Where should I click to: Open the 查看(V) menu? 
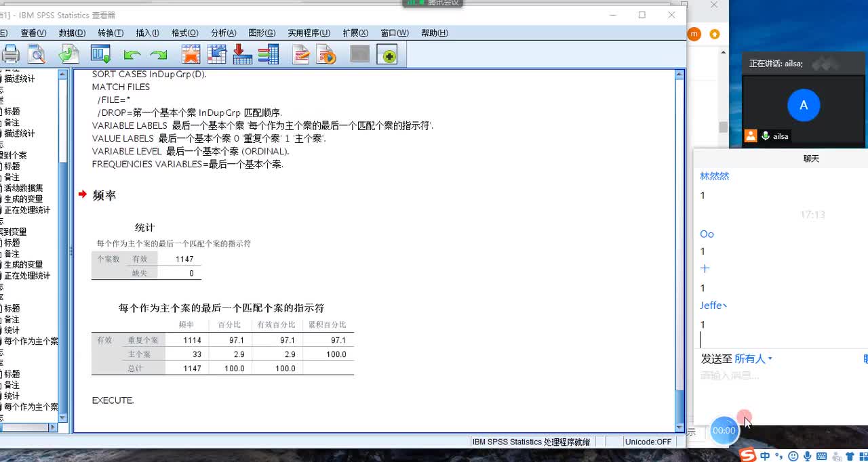point(33,33)
